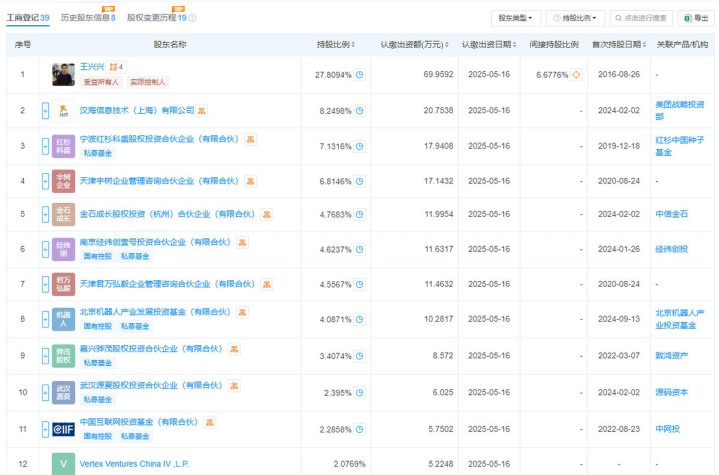Show share chart for 2.395% row
The image size is (719, 475).
point(360,392)
